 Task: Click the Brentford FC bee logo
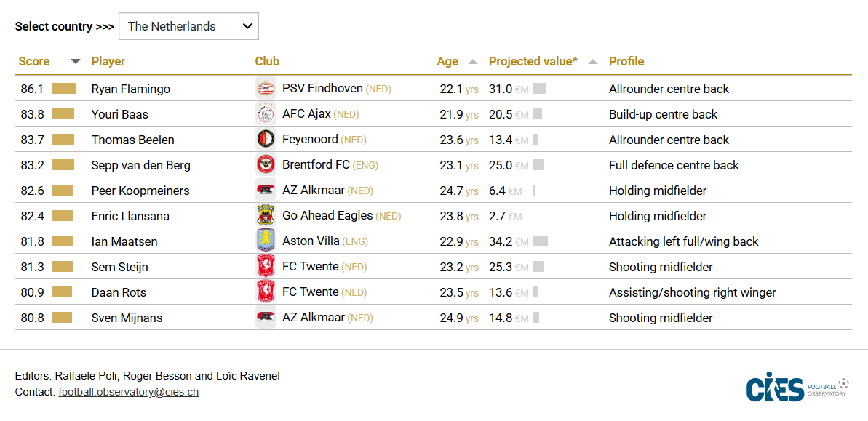(266, 165)
